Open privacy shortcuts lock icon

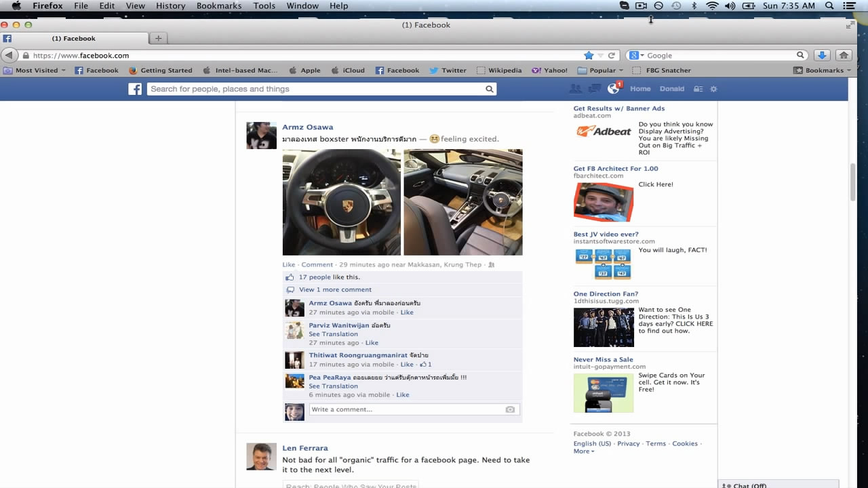coord(698,89)
